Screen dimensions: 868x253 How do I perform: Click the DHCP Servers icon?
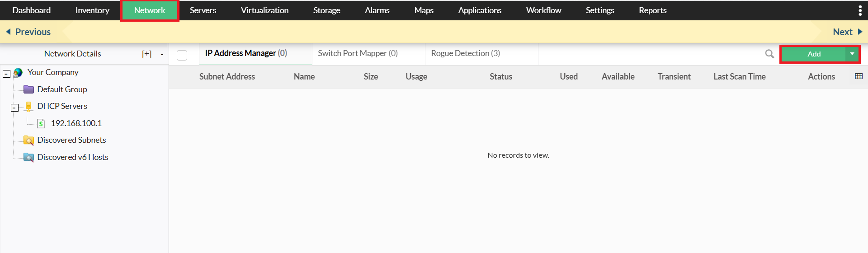(x=28, y=106)
